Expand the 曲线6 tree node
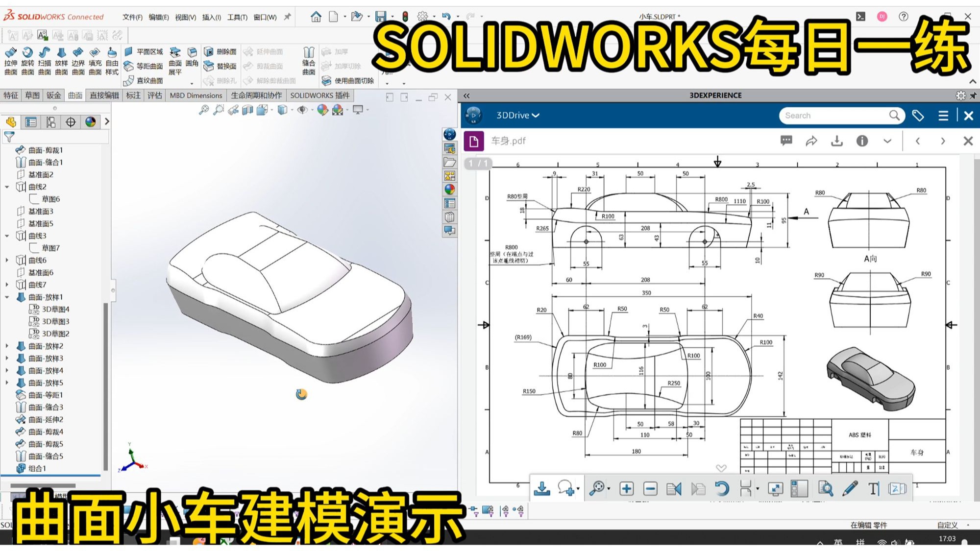This screenshot has width=980, height=551. click(7, 260)
